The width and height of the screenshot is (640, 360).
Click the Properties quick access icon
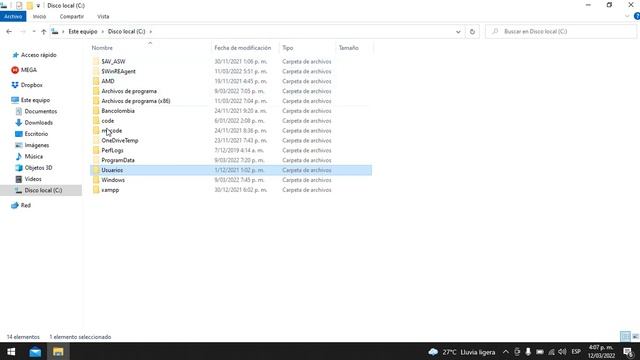click(19, 6)
